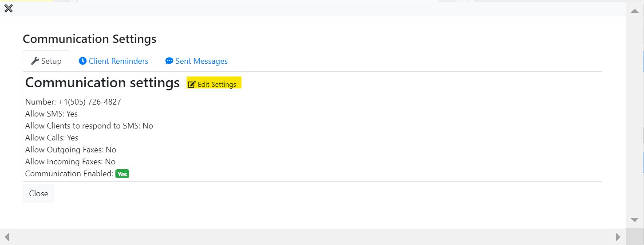Click the vertical scrollbar up arrow
This screenshot has height=245, width=644.
635,11
